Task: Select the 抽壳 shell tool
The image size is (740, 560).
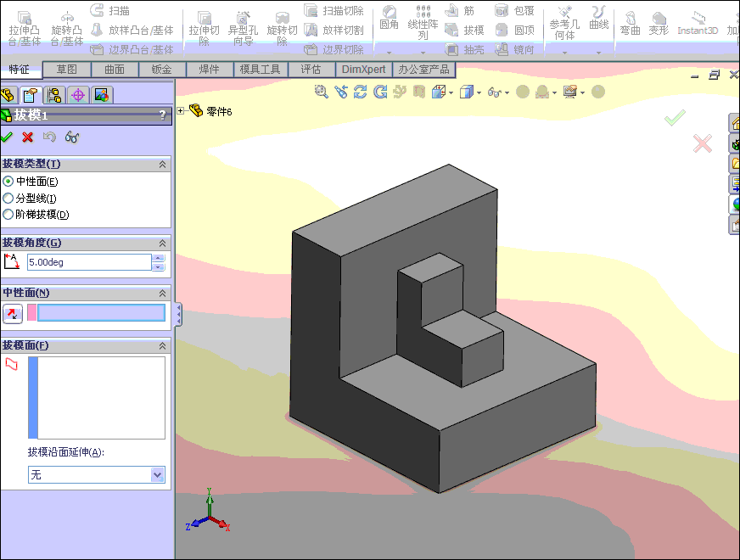Action: pos(465,49)
